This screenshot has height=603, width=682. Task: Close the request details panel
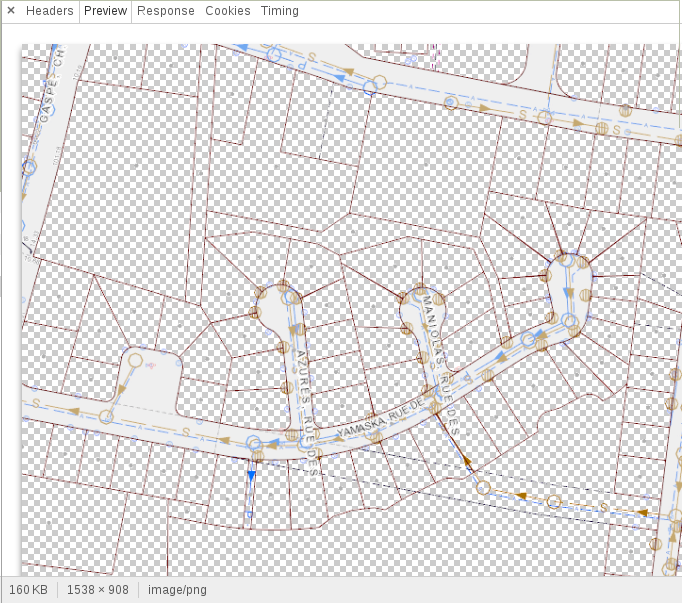coord(11,10)
